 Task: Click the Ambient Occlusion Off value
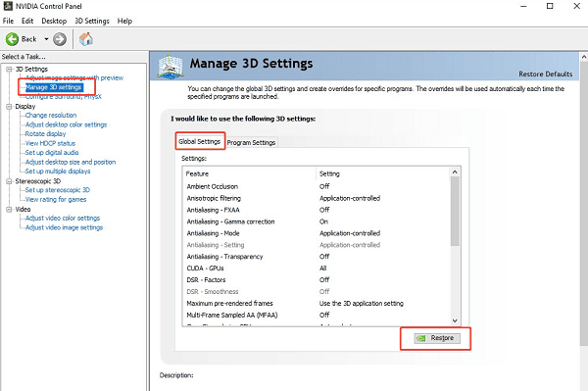(x=324, y=186)
